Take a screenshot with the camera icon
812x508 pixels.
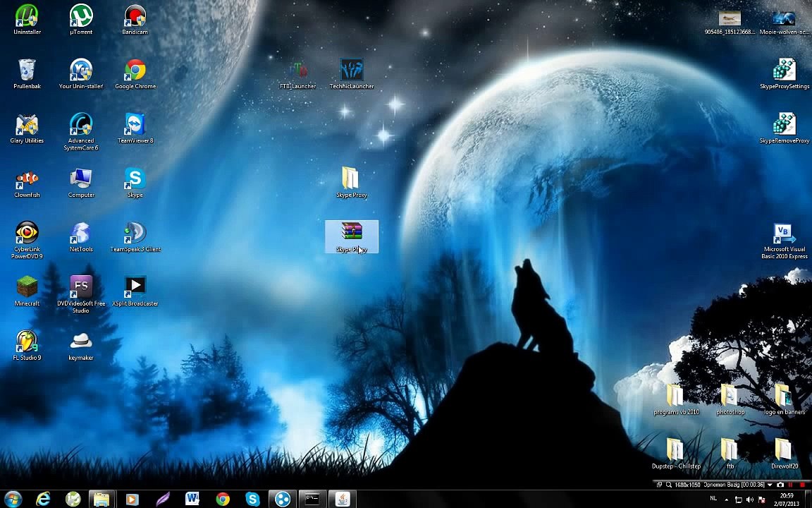[780, 485]
